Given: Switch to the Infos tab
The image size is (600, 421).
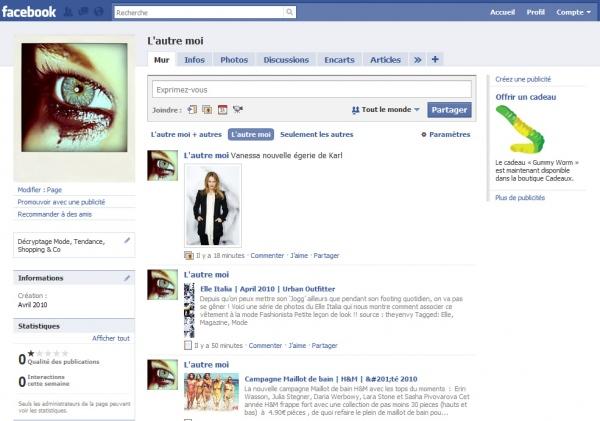Looking at the screenshot, I should [194, 60].
